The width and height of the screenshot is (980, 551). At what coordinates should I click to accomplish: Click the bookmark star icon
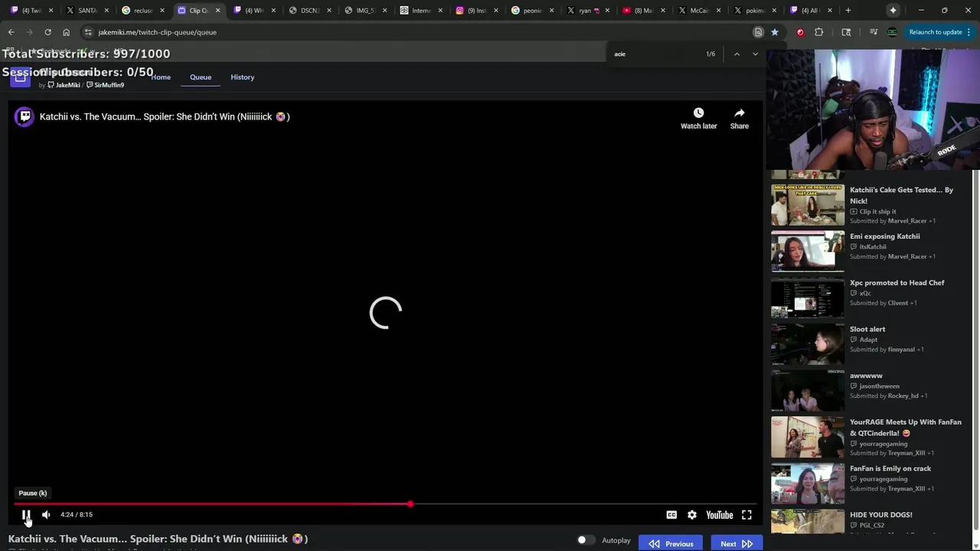(x=775, y=32)
